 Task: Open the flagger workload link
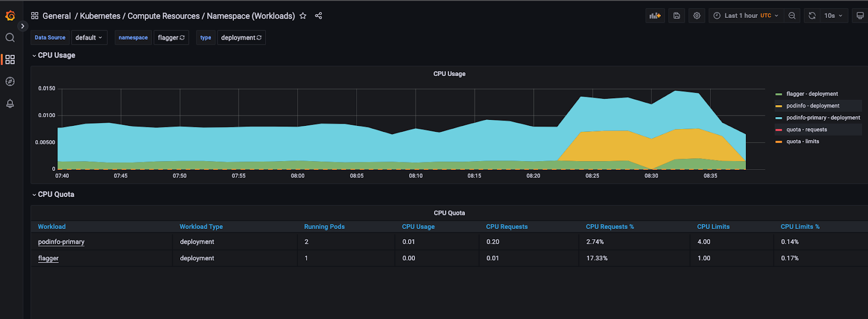click(48, 258)
